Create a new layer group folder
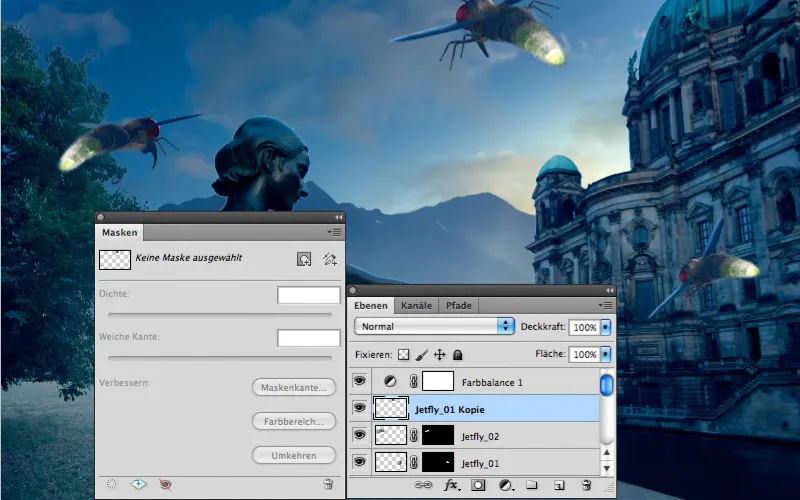 (x=532, y=485)
